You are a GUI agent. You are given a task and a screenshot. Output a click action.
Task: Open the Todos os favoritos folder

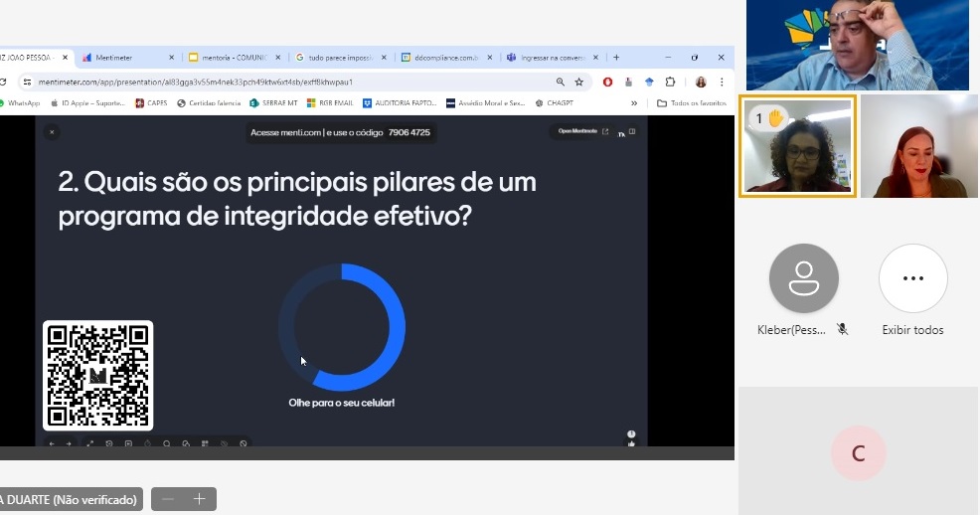click(x=692, y=102)
